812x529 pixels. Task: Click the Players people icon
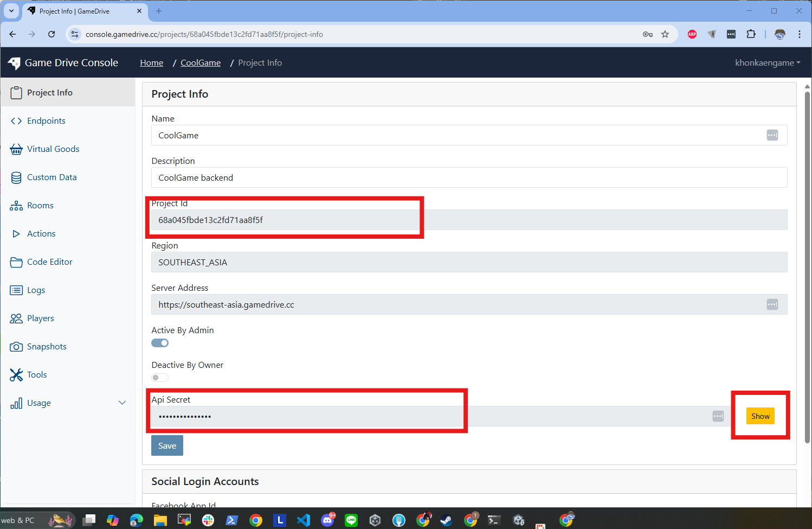pos(16,318)
